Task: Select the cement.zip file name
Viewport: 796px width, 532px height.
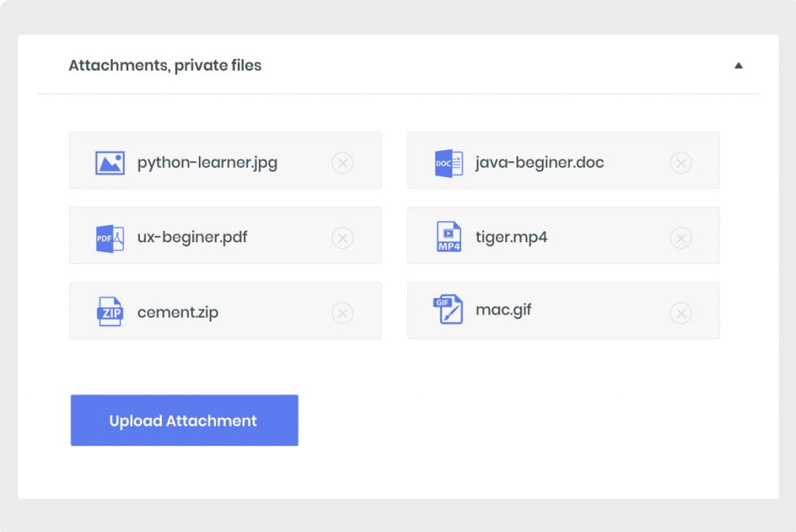Action: (177, 313)
